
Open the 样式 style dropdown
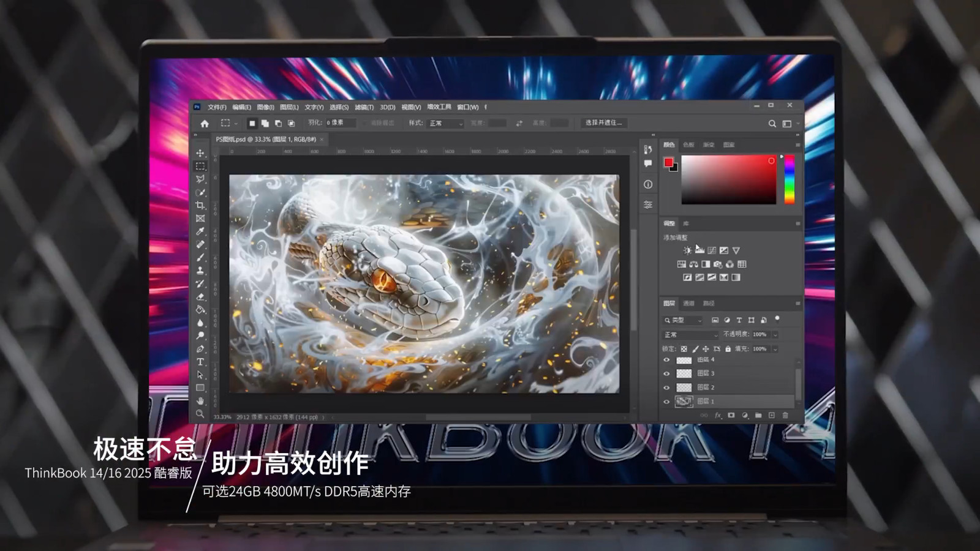pyautogui.click(x=446, y=123)
